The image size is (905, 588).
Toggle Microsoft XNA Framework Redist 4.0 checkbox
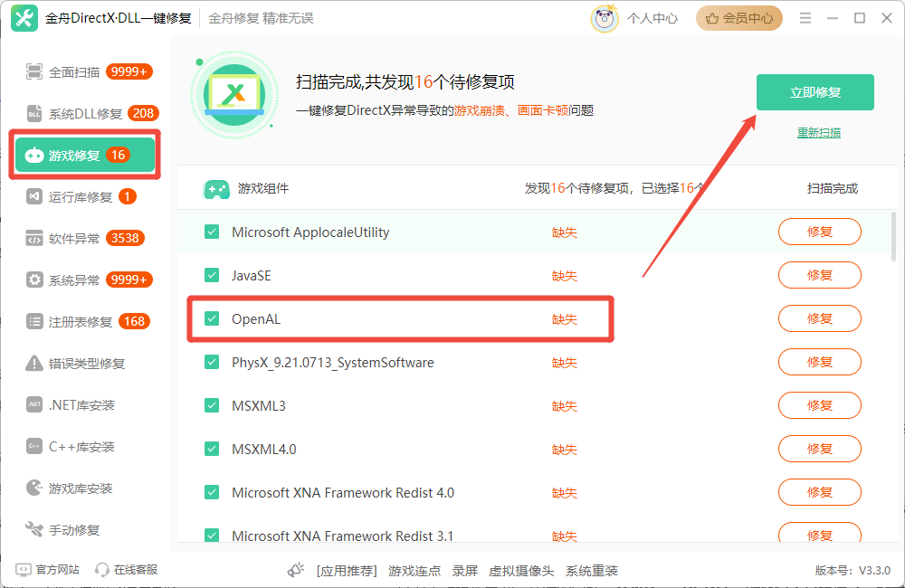click(212, 492)
